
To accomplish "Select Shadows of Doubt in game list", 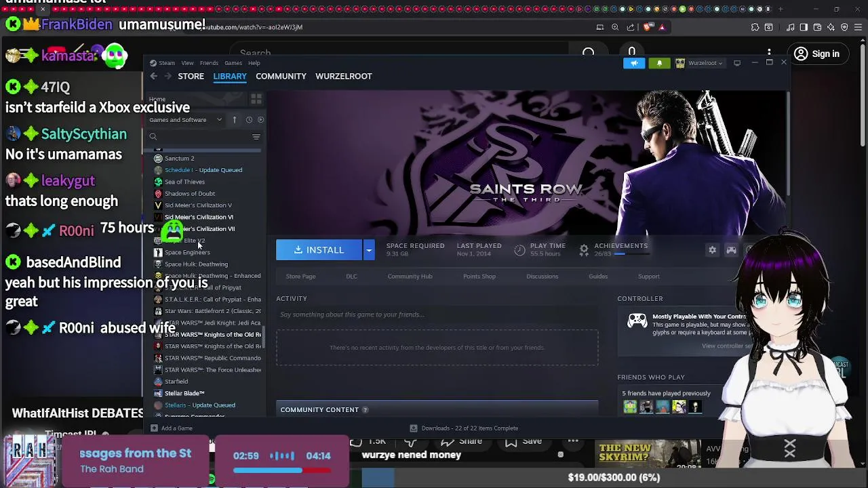I will coord(190,194).
